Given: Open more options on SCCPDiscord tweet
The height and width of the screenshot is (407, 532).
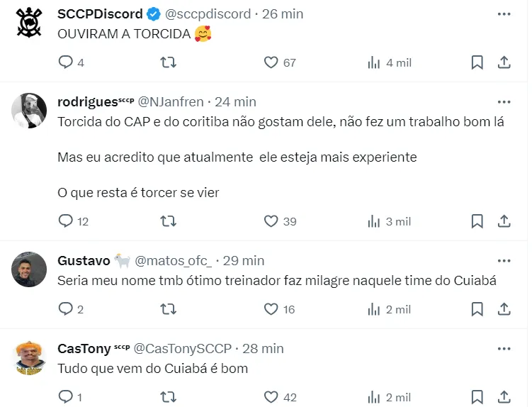Looking at the screenshot, I should 504,13.
